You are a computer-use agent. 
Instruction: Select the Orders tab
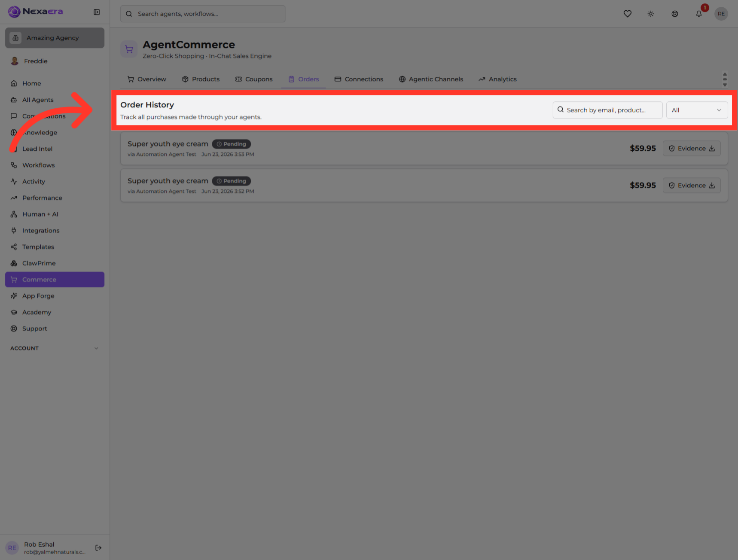tap(303, 79)
